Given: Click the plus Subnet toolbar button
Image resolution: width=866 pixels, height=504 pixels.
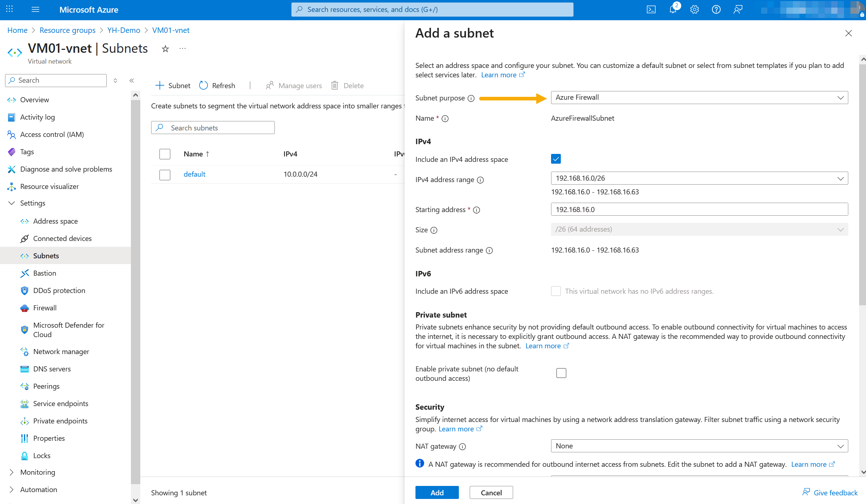Looking at the screenshot, I should [173, 86].
